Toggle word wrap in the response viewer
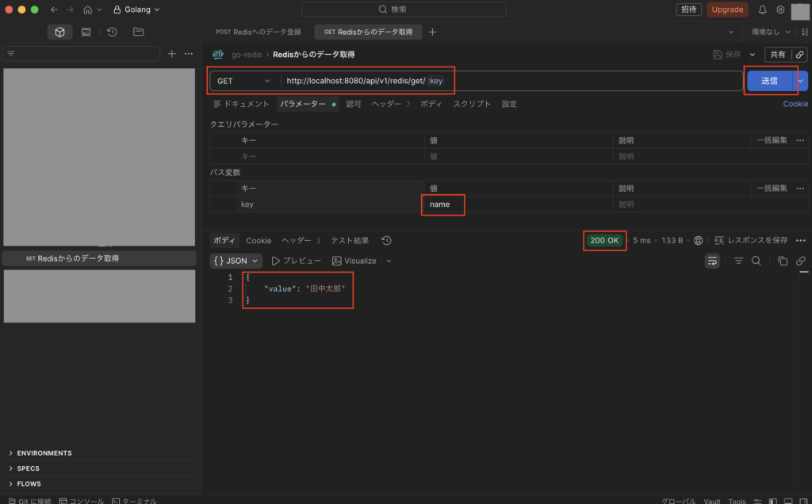This screenshot has height=504, width=812. (x=712, y=261)
